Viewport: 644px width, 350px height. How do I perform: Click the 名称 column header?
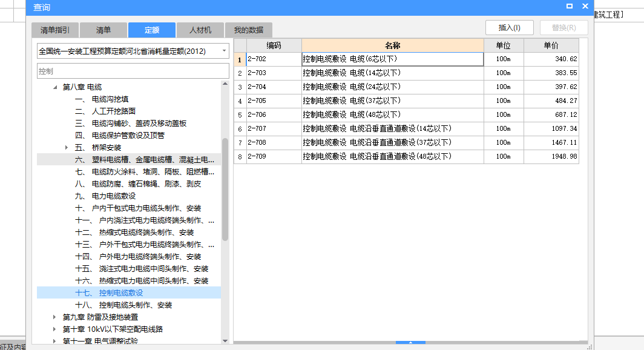[x=393, y=45]
